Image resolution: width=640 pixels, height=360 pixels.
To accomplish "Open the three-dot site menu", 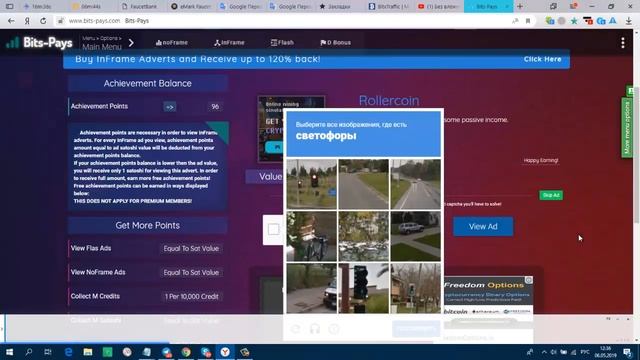I will coord(622,42).
